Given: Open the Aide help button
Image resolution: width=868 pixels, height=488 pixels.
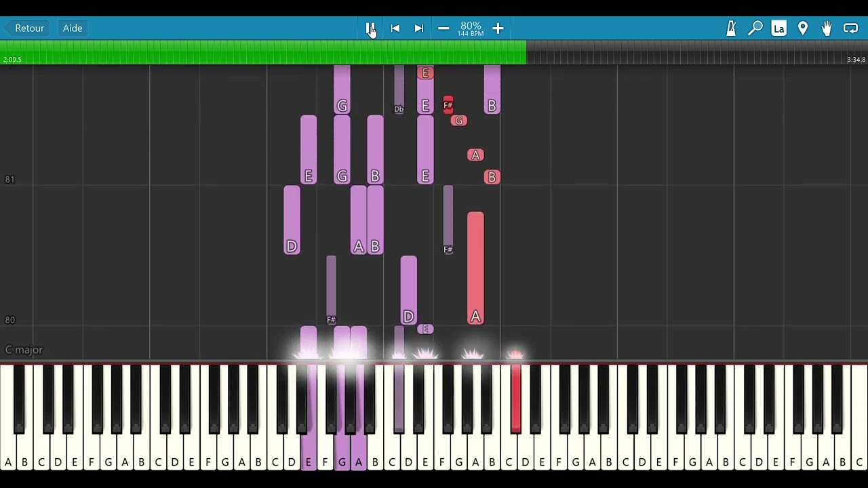Looking at the screenshot, I should click(73, 28).
